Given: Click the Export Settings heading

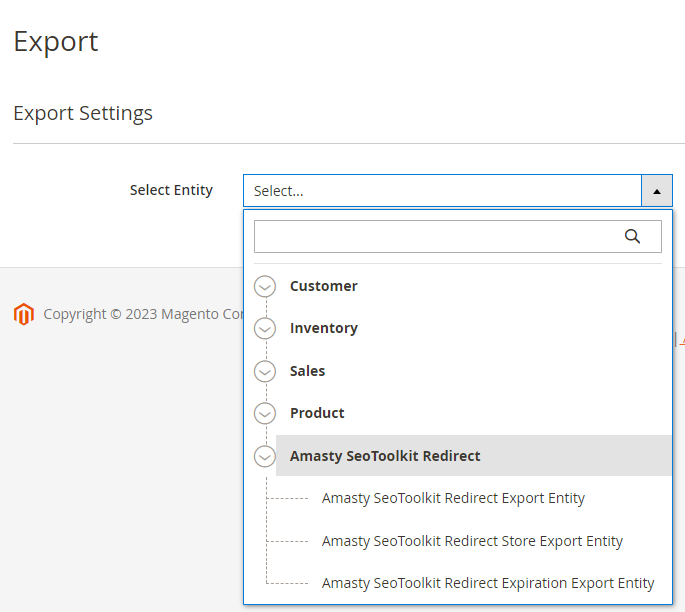Looking at the screenshot, I should (83, 113).
